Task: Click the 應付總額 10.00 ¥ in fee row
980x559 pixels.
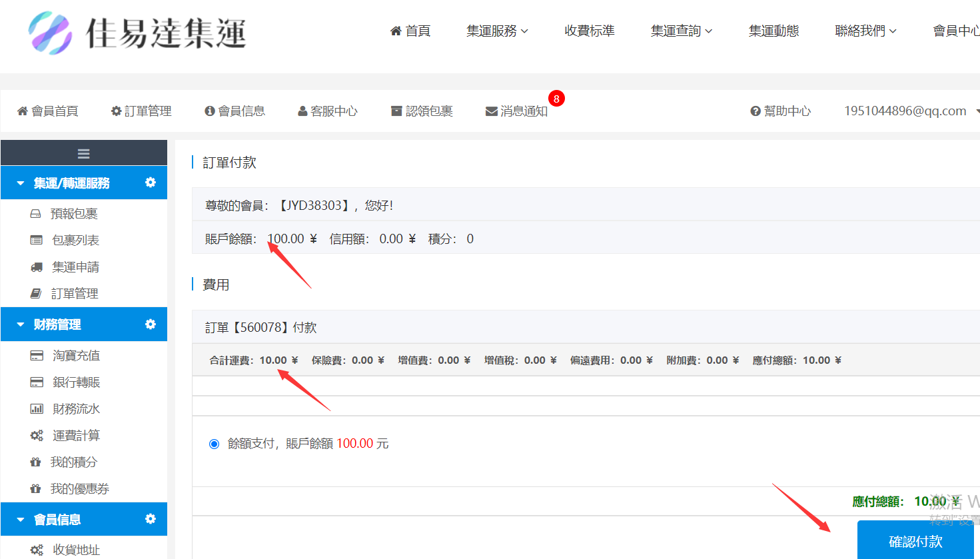Action: (x=797, y=360)
